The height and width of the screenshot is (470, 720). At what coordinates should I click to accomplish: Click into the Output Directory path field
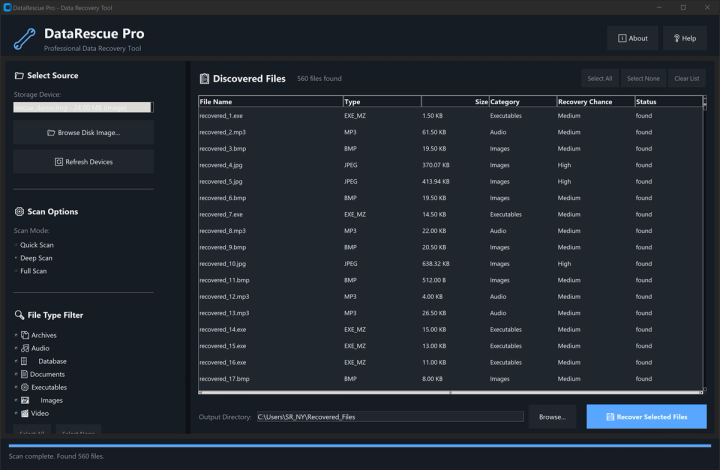coord(390,417)
